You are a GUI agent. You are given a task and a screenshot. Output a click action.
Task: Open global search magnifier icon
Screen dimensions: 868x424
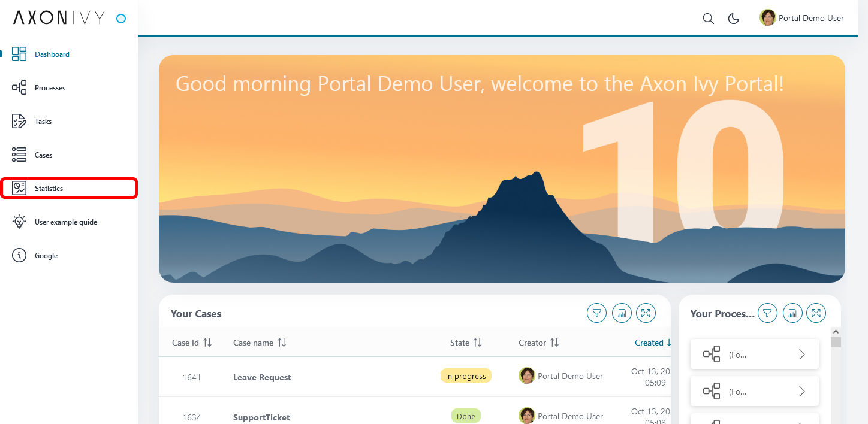pyautogui.click(x=708, y=19)
